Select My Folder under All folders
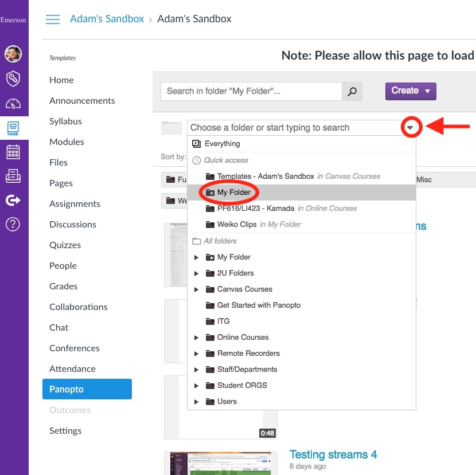 [x=234, y=257]
